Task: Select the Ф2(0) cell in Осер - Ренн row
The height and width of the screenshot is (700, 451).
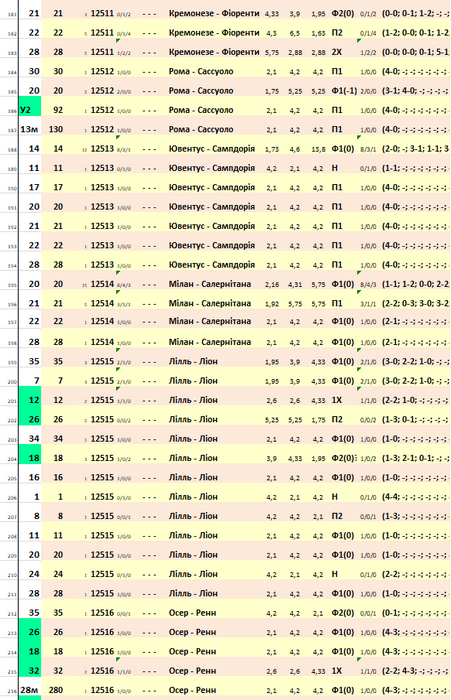Action: [342, 612]
